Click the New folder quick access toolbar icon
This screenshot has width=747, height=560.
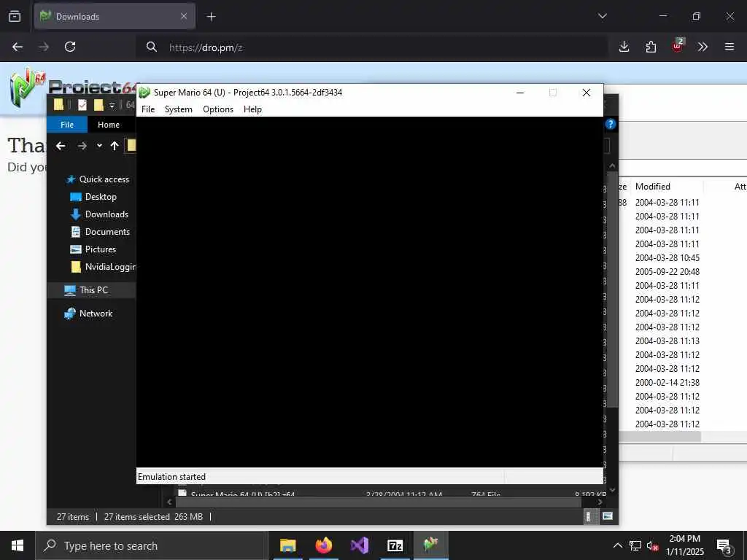click(98, 105)
